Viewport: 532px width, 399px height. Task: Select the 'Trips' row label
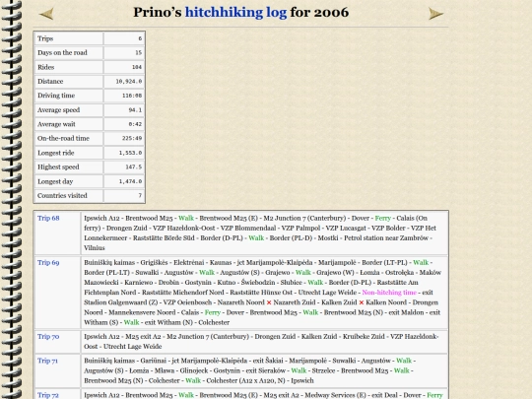click(x=45, y=38)
